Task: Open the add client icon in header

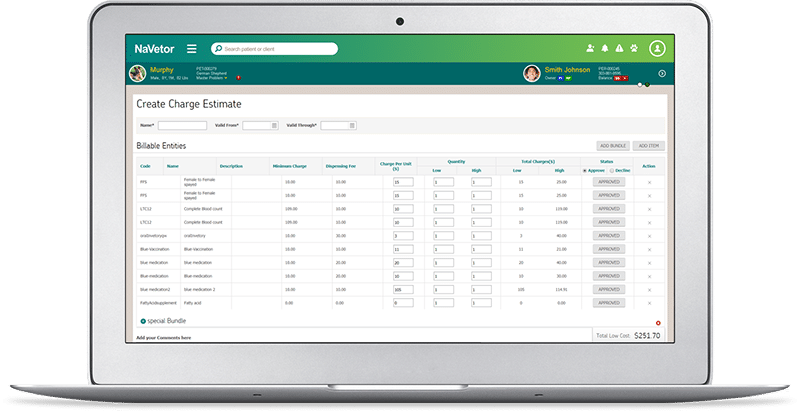Action: click(590, 48)
